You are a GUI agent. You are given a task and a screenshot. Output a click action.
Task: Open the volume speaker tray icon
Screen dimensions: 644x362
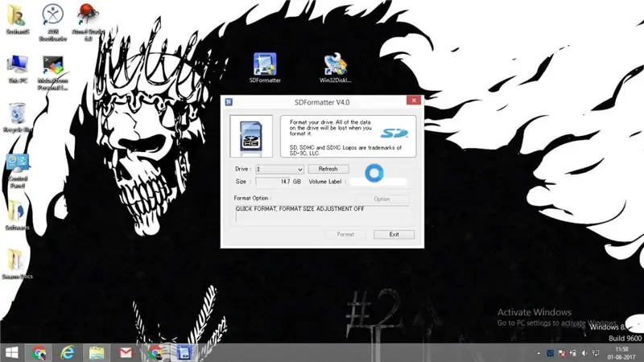(584, 353)
